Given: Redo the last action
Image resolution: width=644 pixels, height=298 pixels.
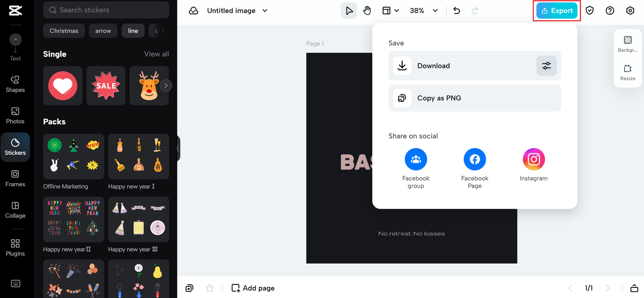Looking at the screenshot, I should tap(475, 11).
